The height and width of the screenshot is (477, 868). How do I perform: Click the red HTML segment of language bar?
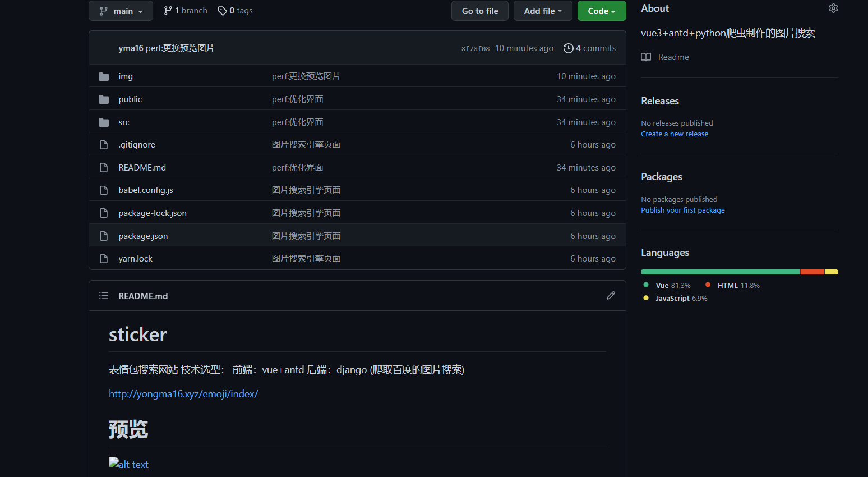click(812, 272)
